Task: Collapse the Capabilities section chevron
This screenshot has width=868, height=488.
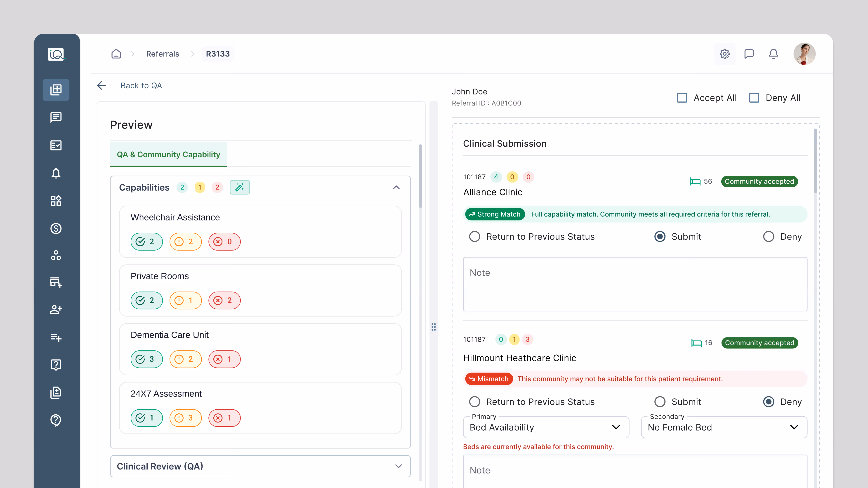Action: tap(396, 187)
